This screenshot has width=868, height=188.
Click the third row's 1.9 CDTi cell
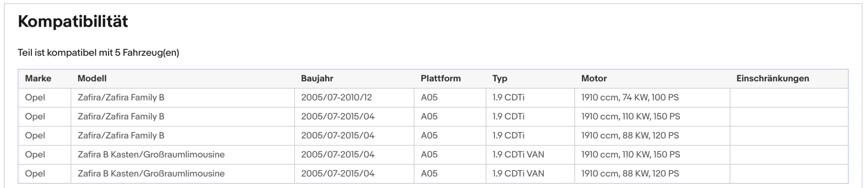530,135
